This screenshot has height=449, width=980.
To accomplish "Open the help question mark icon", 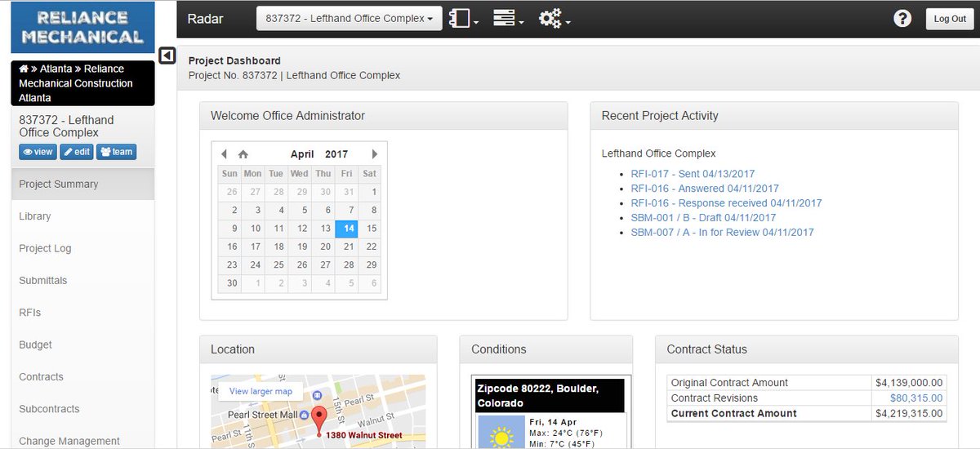I will pyautogui.click(x=902, y=19).
